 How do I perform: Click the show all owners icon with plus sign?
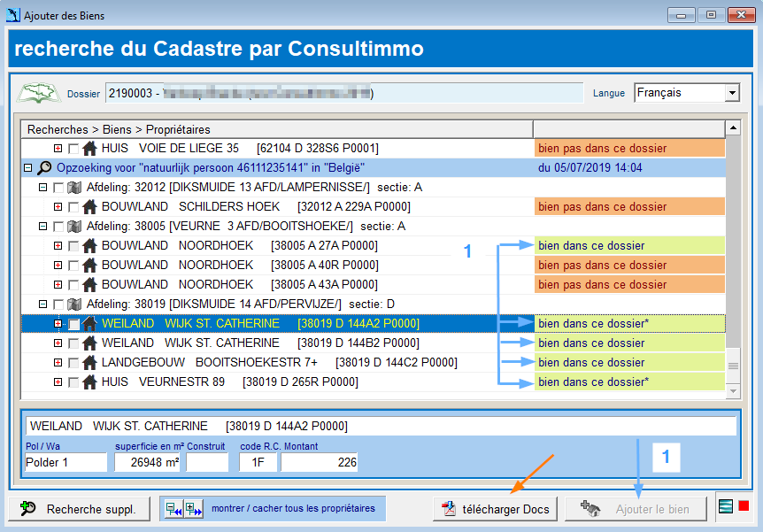click(193, 509)
